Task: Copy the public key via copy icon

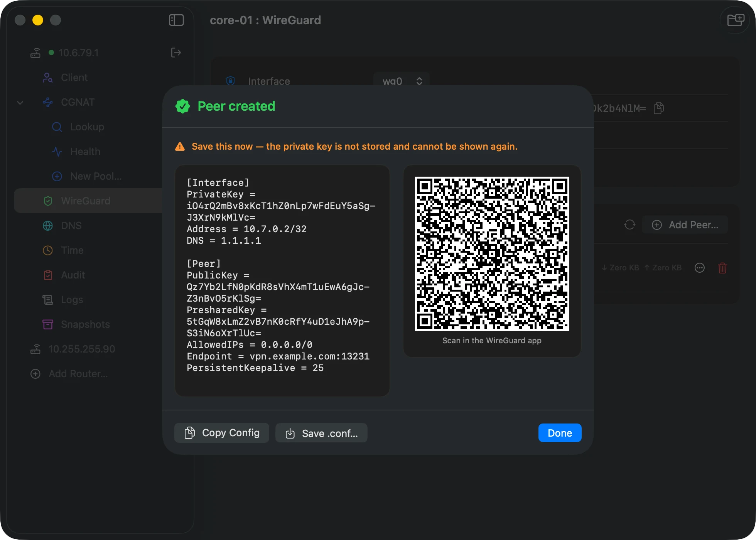Action: coord(658,108)
